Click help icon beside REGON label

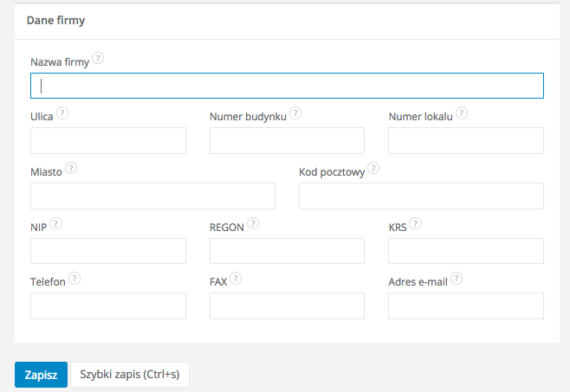(253, 223)
